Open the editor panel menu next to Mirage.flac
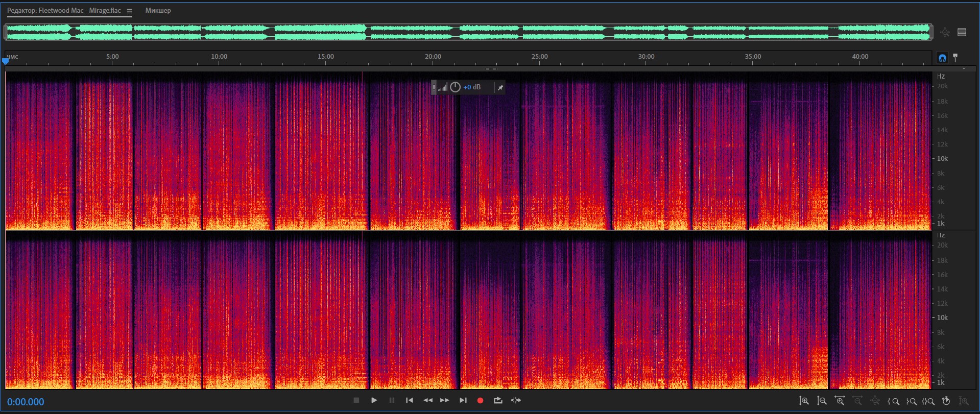This screenshot has width=980, height=414. [129, 11]
